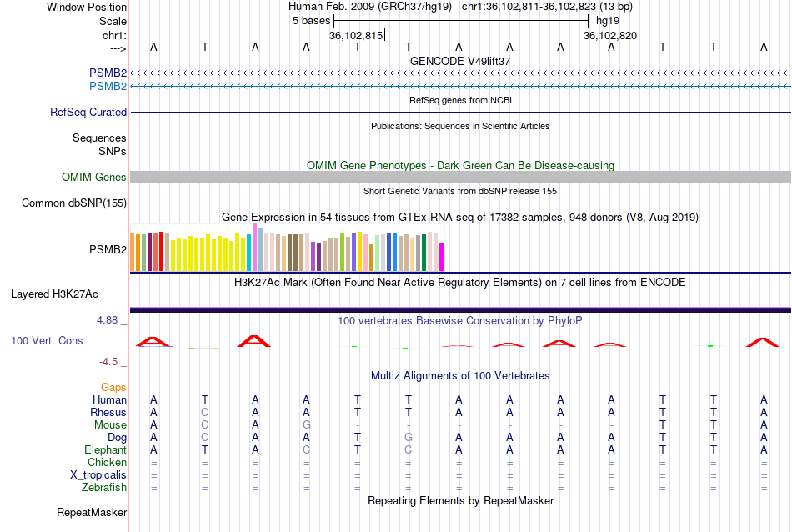Open the dark blue PSMB2 GENCODE transcript label
Image resolution: width=792 pixels, height=532 pixels.
pos(108,73)
